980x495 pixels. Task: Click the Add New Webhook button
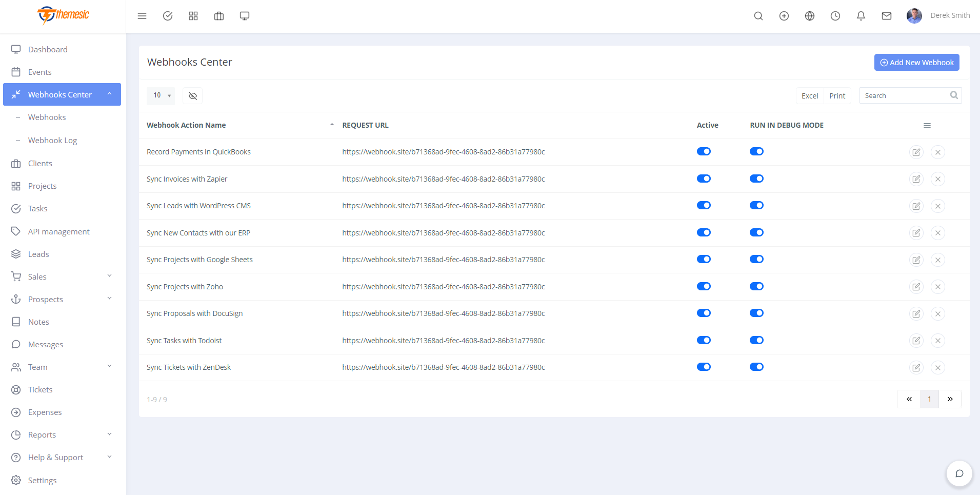tap(916, 62)
